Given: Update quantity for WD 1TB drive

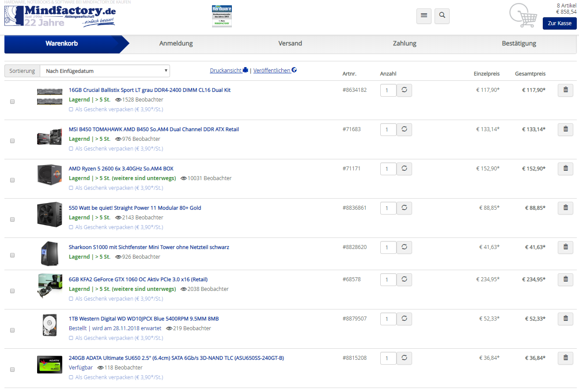Looking at the screenshot, I should coord(404,319).
